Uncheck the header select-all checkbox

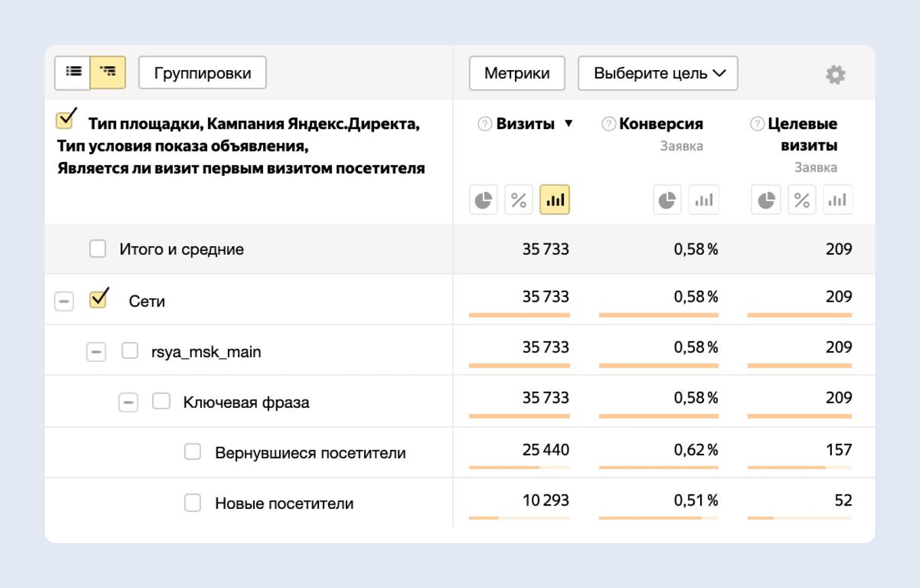click(65, 119)
